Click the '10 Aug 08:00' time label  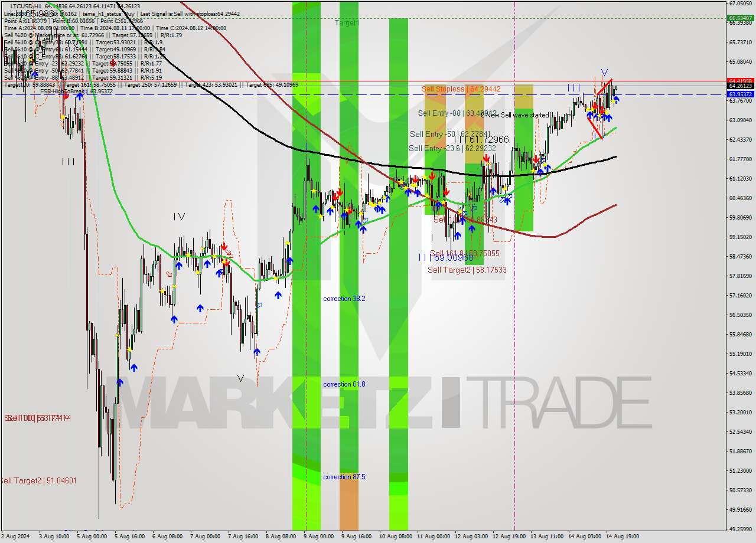[x=396, y=537]
